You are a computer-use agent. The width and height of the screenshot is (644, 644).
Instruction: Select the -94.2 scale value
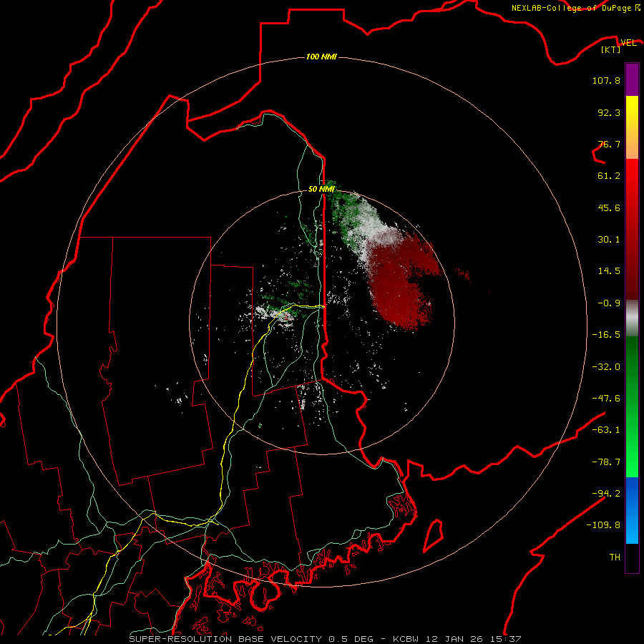[x=606, y=494]
